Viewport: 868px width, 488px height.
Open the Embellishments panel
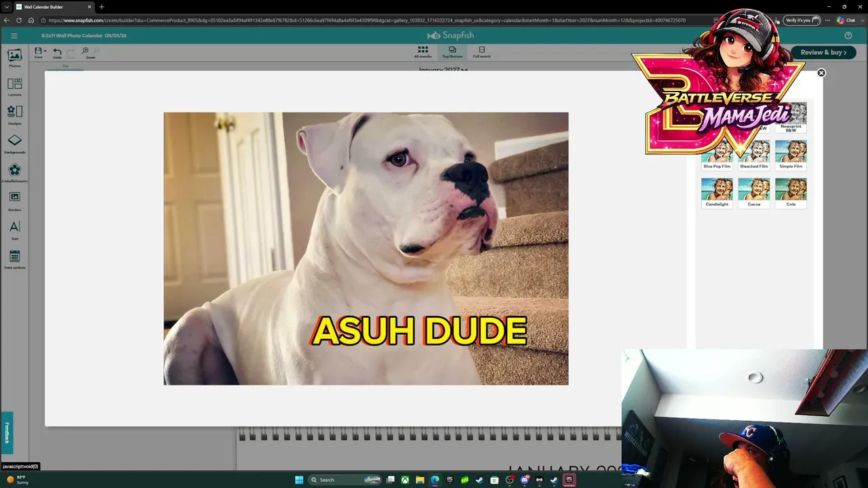click(14, 173)
